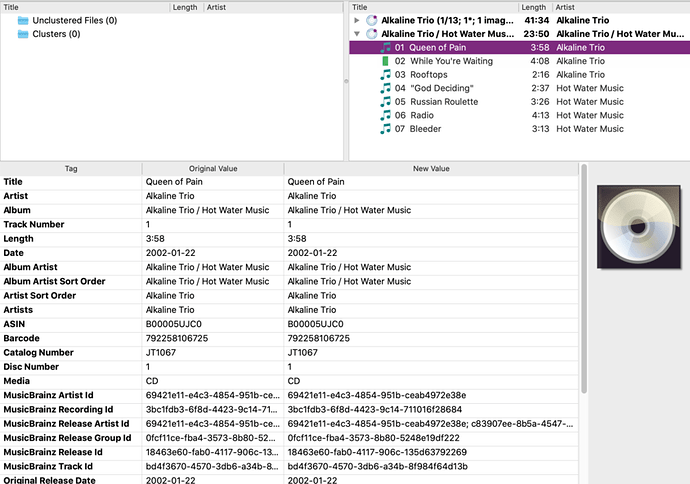Viewport: 690px width, 484px height.
Task: Select track 01 Queen of Pain
Action: pos(520,48)
